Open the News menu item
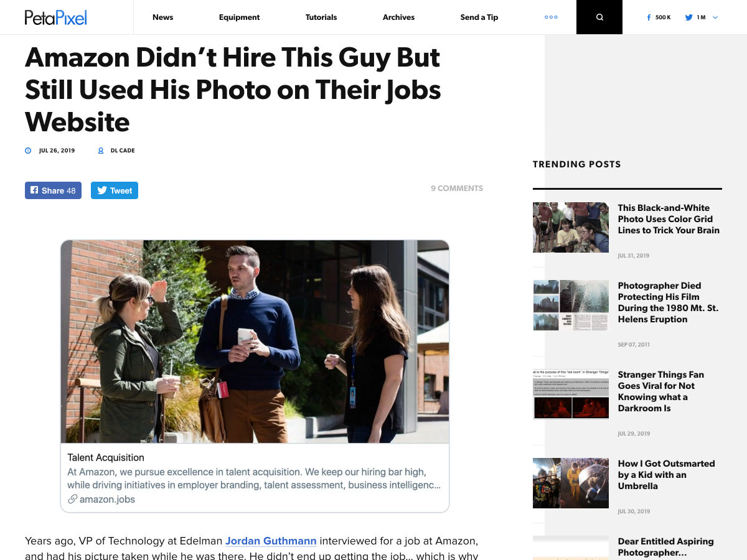 click(162, 17)
